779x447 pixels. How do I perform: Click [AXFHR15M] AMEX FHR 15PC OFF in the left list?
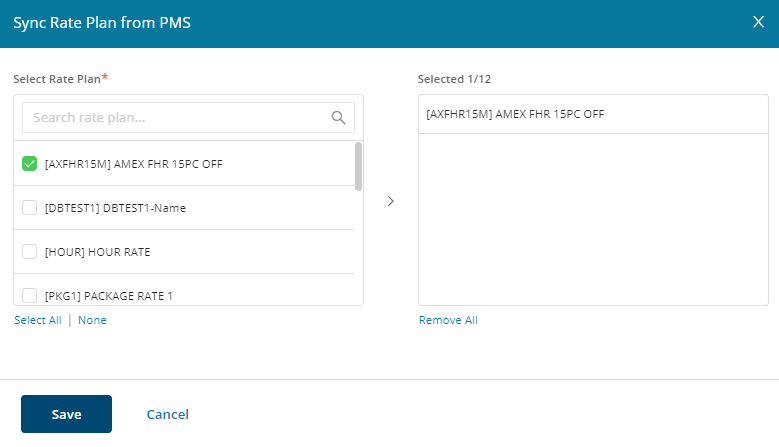click(x=134, y=164)
